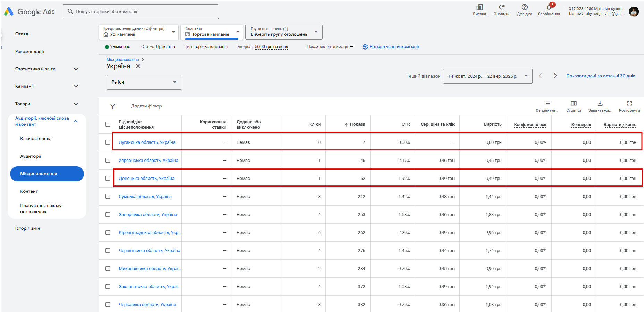The height and width of the screenshot is (312, 644).
Task: Open the date range dropdown
Action: tap(488, 76)
